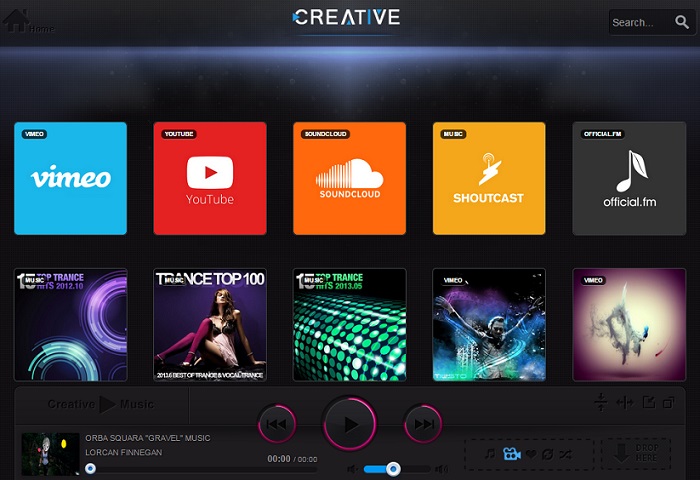Click the low volume speaker icon
The width and height of the screenshot is (700, 480).
point(353,469)
